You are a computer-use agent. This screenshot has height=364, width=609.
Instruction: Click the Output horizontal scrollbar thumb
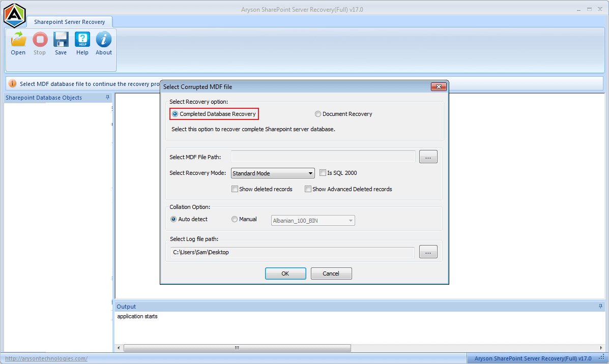pyautogui.click(x=237, y=348)
